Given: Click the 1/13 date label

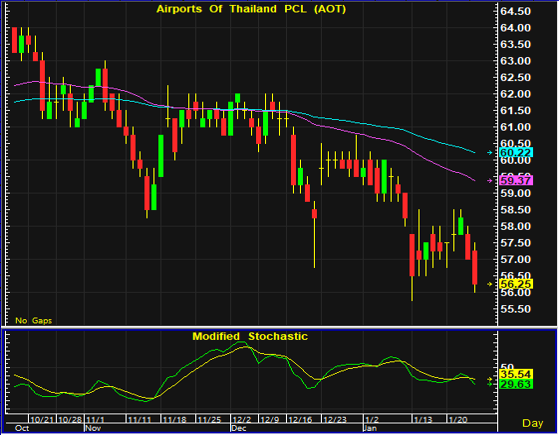Looking at the screenshot, I should [x=423, y=419].
